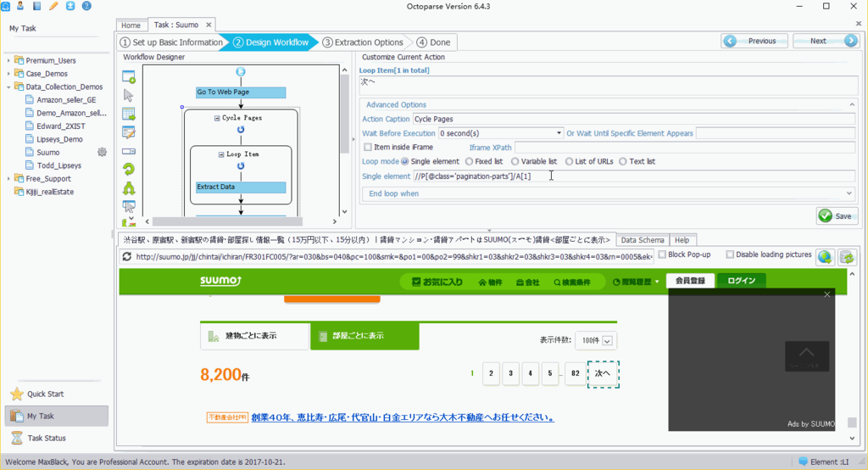
Task: Click the Octoparse logo icon
Action: coord(5,6)
